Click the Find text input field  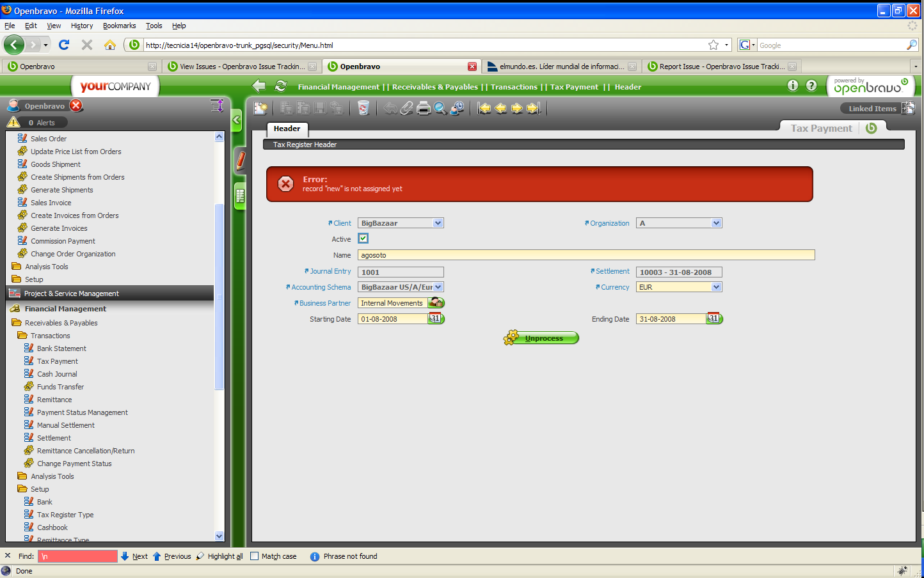tap(77, 556)
